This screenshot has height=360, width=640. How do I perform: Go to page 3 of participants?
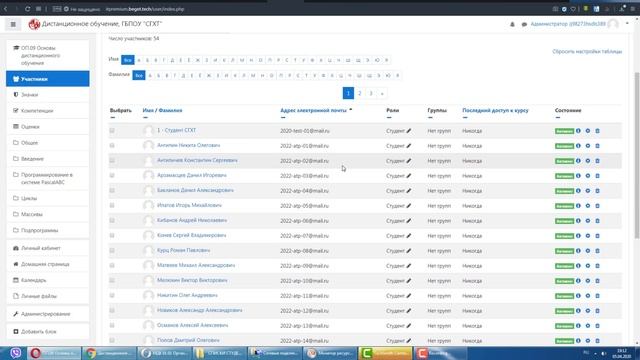371,93
